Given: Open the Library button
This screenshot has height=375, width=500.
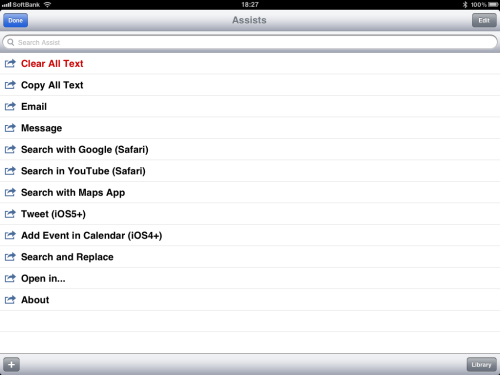Looking at the screenshot, I should click(481, 364).
